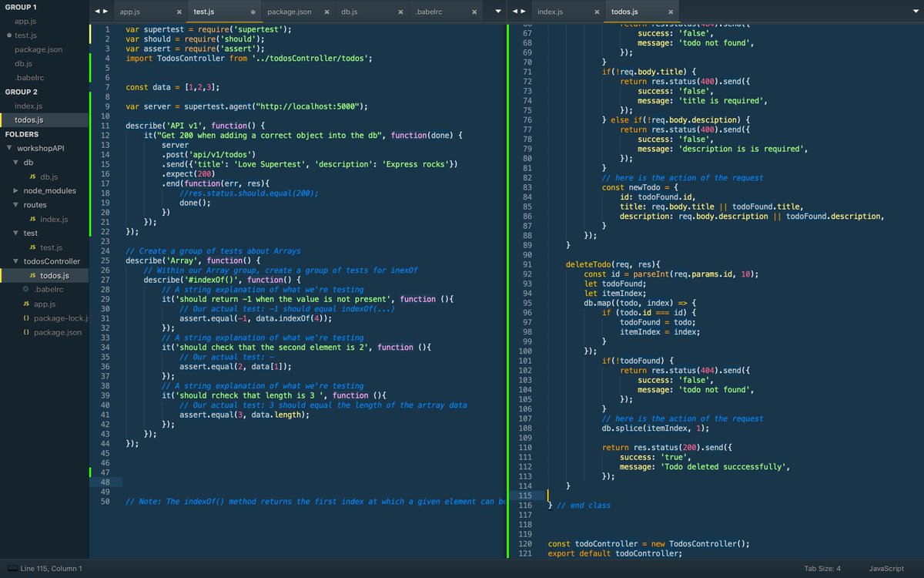Click the JS icon beside todos.js in todosController folder
This screenshot has height=578, width=924.
point(32,275)
